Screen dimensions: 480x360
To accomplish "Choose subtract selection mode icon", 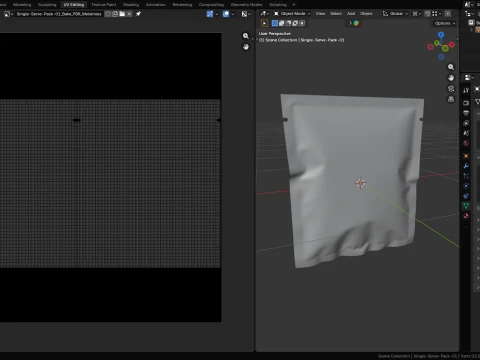I will tap(288, 23).
